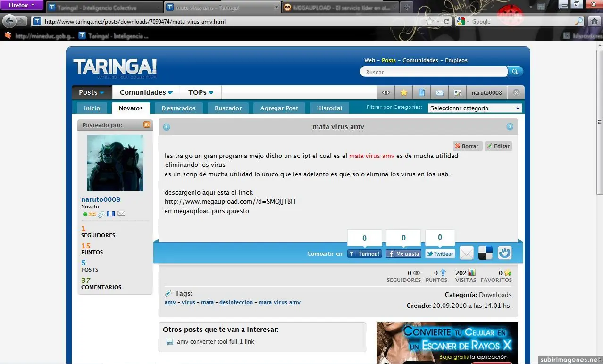Click Empleos in top navigation
The height and width of the screenshot is (364, 603).
tap(456, 60)
